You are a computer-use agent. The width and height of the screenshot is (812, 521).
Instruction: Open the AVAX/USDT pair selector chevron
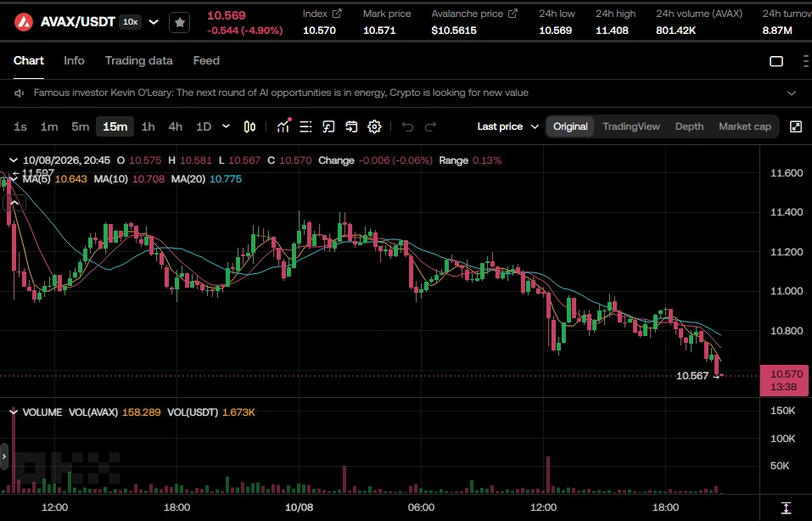[x=154, y=22]
